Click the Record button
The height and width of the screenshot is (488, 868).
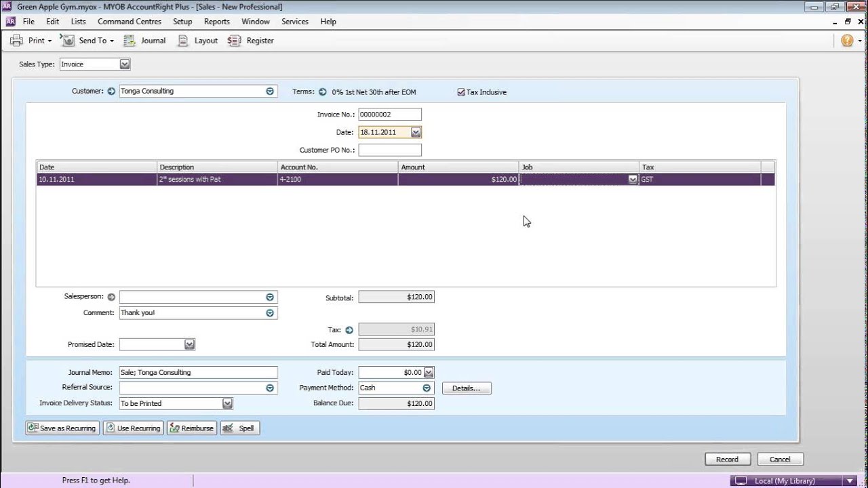pos(727,459)
